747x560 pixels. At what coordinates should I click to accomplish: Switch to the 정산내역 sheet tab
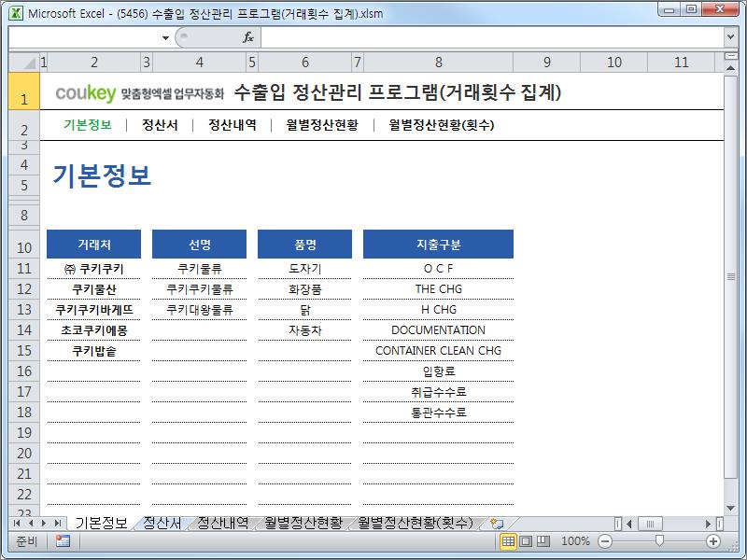pos(222,524)
